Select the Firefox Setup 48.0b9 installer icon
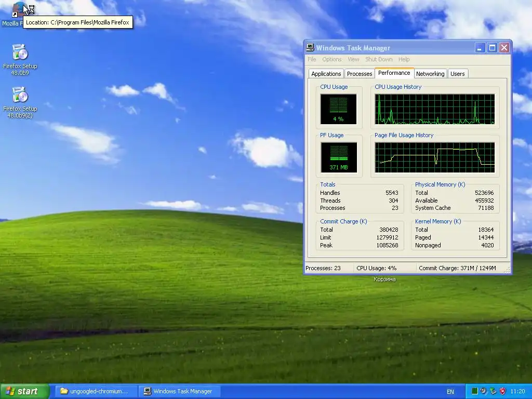 (x=20, y=52)
